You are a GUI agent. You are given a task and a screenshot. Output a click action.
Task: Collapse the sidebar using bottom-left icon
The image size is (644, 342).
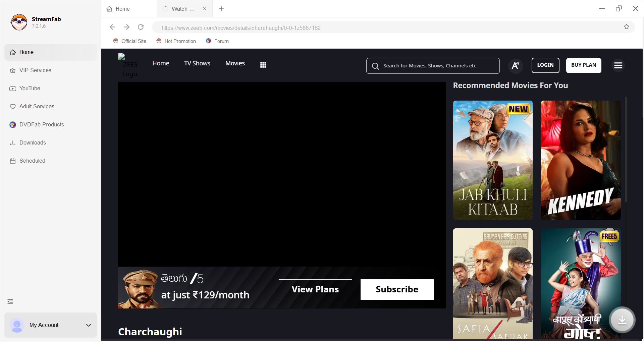point(10,301)
